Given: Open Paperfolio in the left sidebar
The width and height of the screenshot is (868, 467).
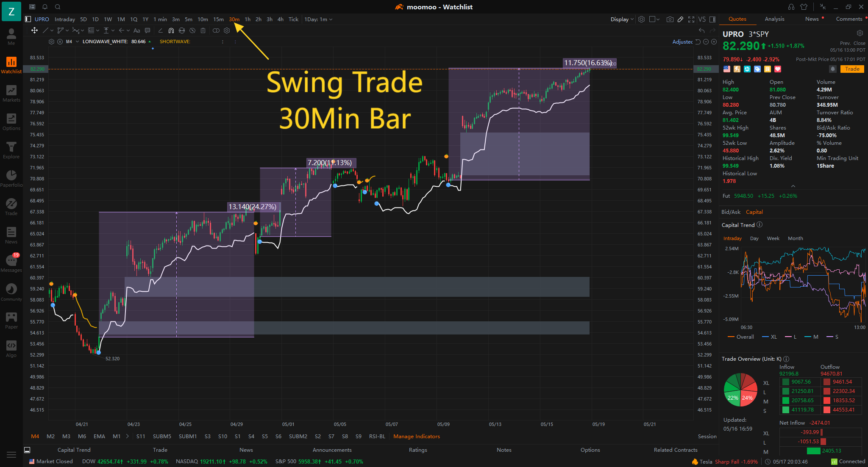Looking at the screenshot, I should 11,179.
